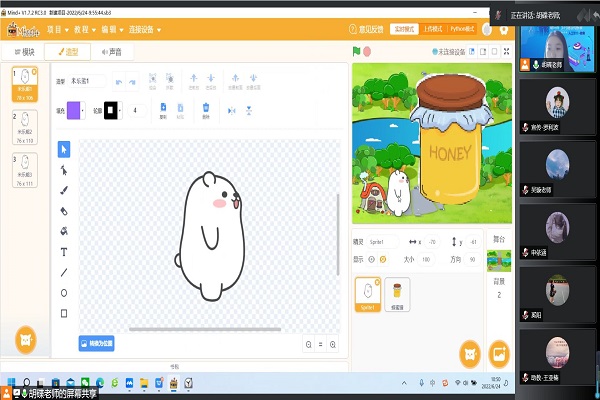Select the rectangle drawing tool
Screen dimensions: 600x400
[x=64, y=312]
